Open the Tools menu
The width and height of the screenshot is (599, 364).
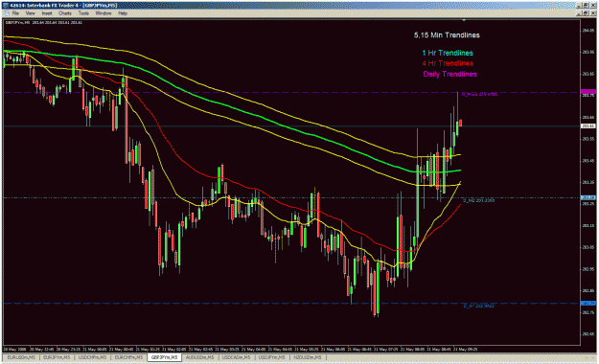tap(83, 13)
